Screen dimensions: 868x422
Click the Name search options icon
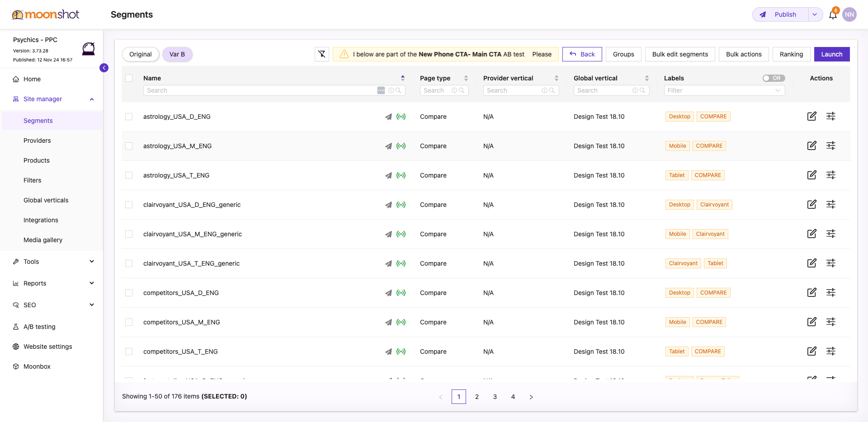[381, 90]
